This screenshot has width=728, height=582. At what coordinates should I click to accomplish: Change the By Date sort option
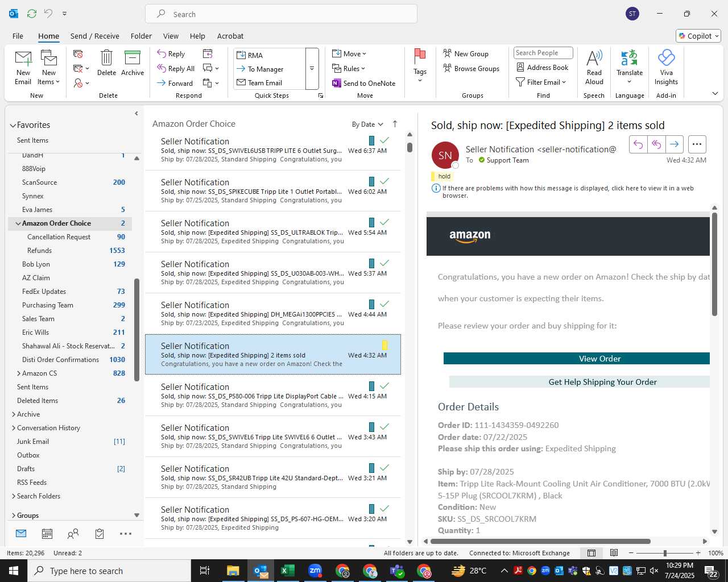pos(367,124)
